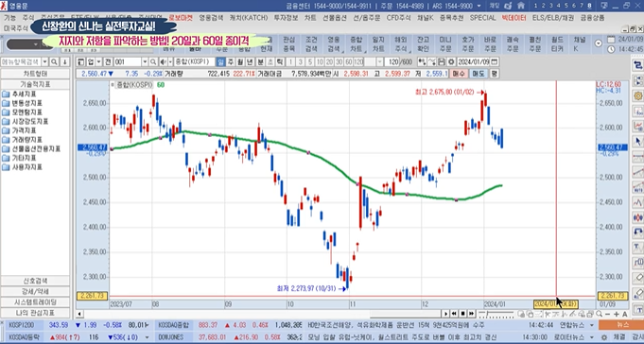Viewport: 644px width, 344px height.
Task: Open the 연합뉴스 news source dropdown
Action: 592,325
